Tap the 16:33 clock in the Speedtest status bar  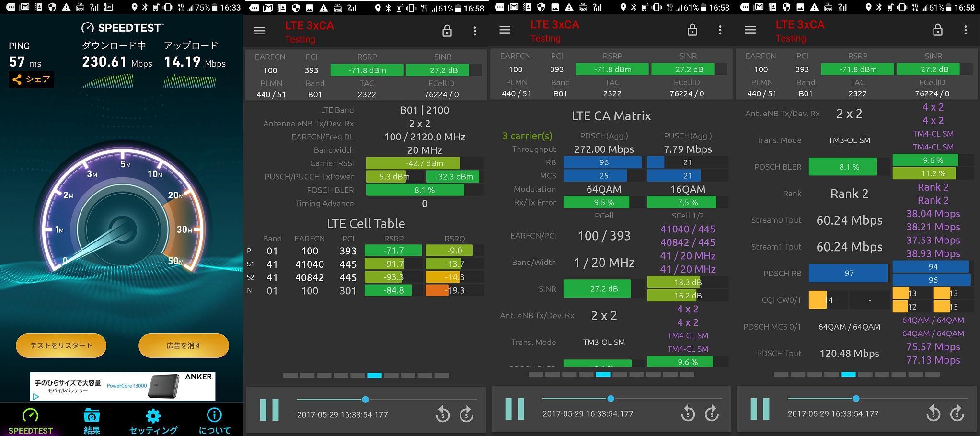pyautogui.click(x=231, y=7)
